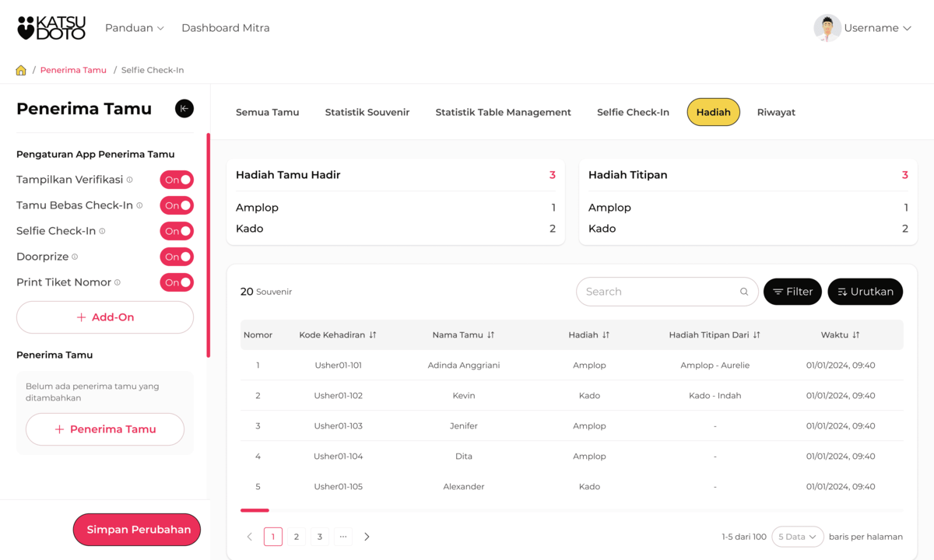The image size is (934, 560).
Task: Sort by Kode Kehadiran column icon
Action: tap(373, 335)
